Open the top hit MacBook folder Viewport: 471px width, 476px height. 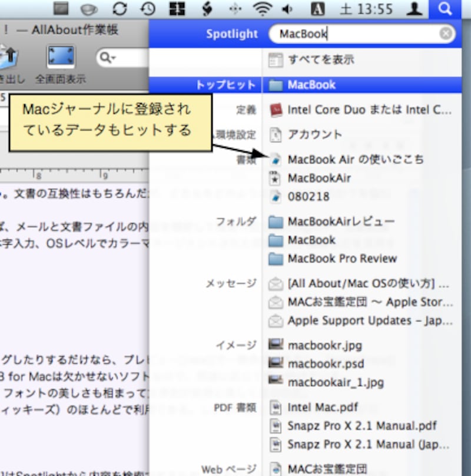(311, 85)
